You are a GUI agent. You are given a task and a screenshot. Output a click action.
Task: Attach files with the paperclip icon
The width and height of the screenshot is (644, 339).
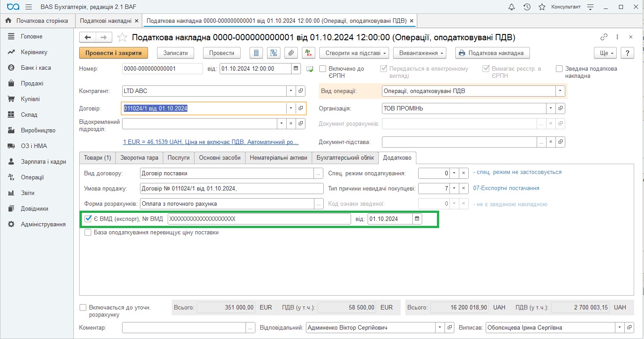[291, 53]
